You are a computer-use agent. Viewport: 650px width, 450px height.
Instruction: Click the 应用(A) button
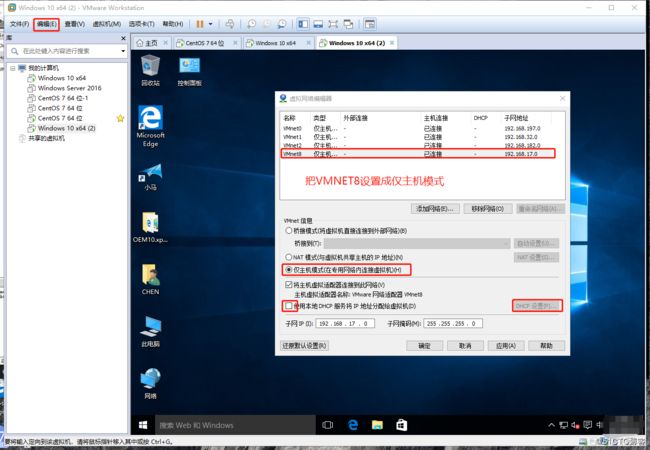(x=506, y=346)
